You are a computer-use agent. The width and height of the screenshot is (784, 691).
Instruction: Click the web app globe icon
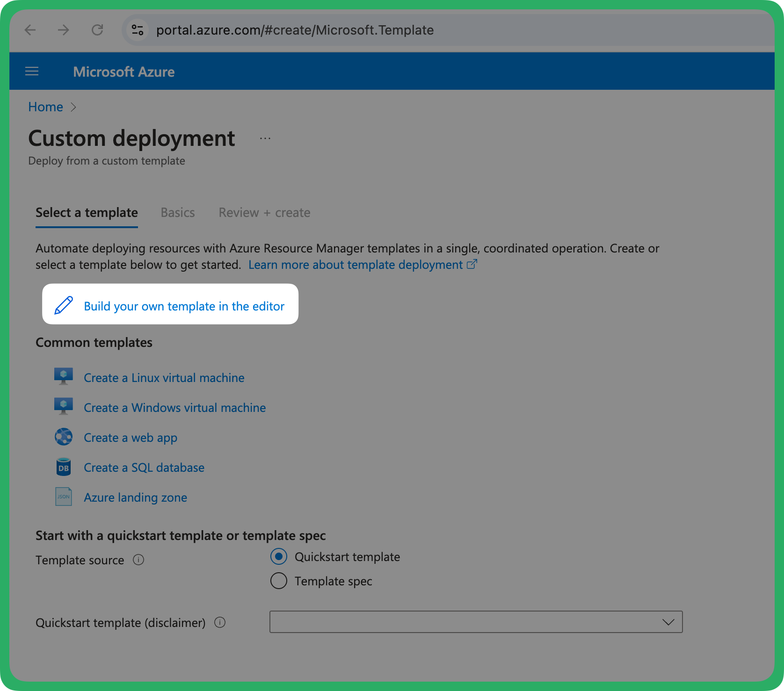(64, 437)
